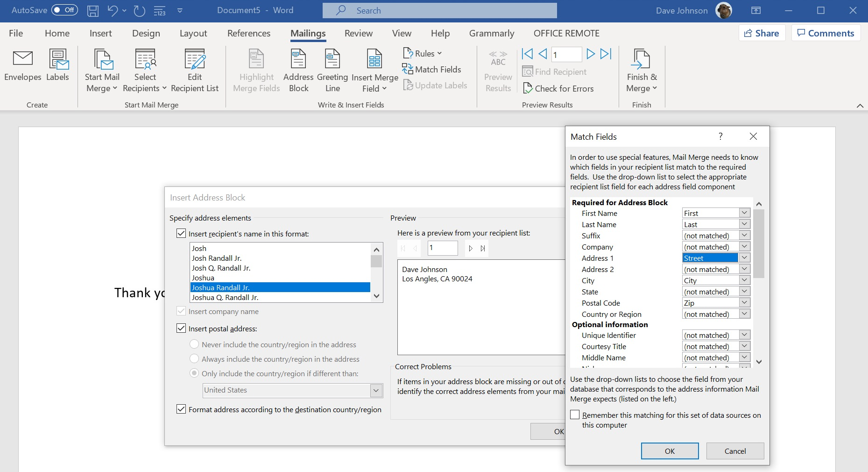This screenshot has height=472, width=868.
Task: Open Edit Recipient List
Action: pyautogui.click(x=195, y=71)
